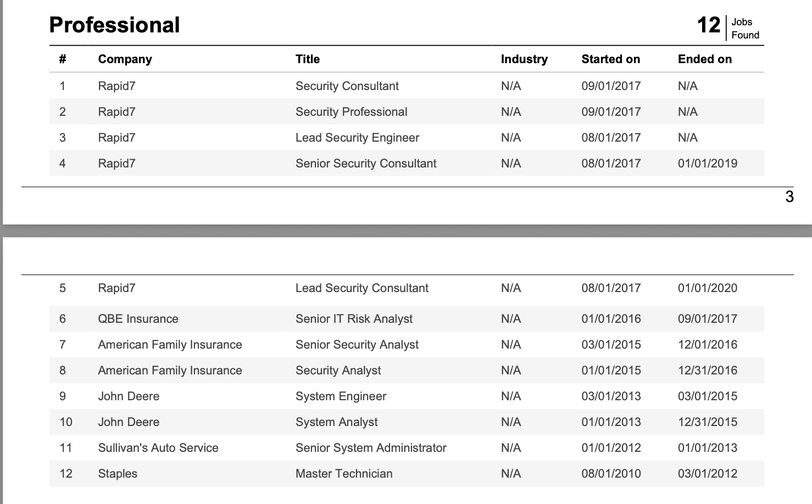Click the page number 3 footer
This screenshot has height=504, width=812.
(789, 197)
